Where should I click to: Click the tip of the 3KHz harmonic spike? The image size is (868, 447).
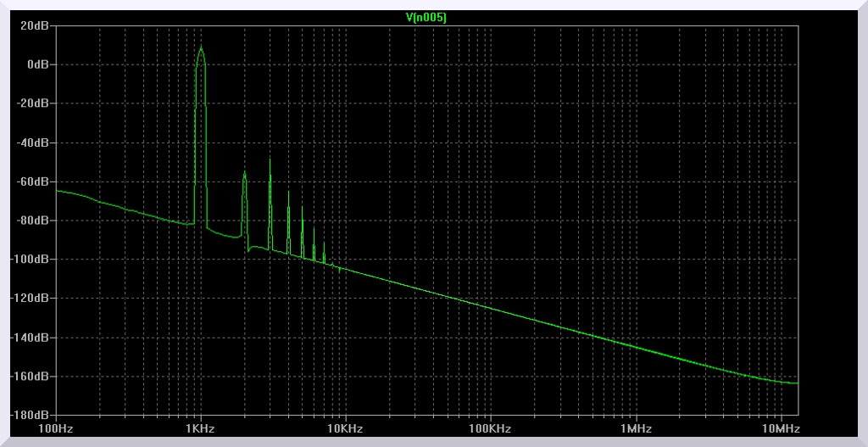(x=270, y=159)
